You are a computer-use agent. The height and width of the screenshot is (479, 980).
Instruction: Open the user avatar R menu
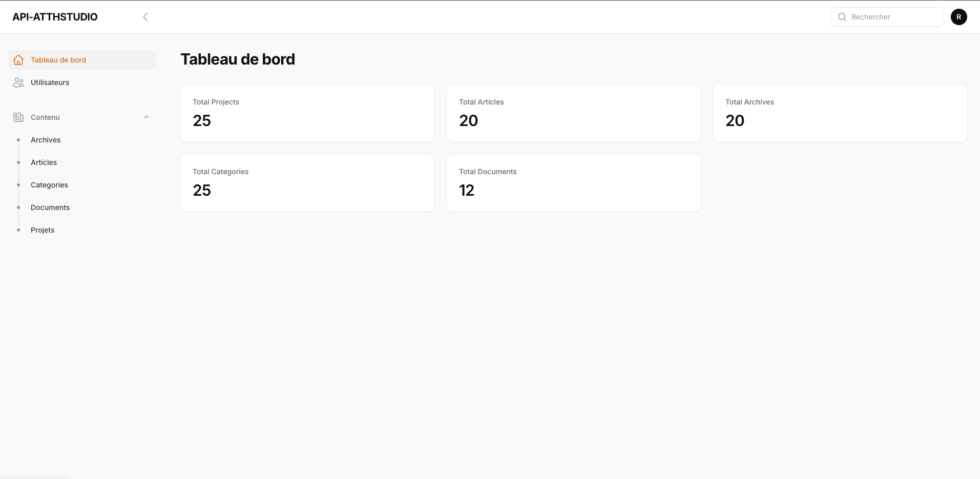[x=958, y=17]
